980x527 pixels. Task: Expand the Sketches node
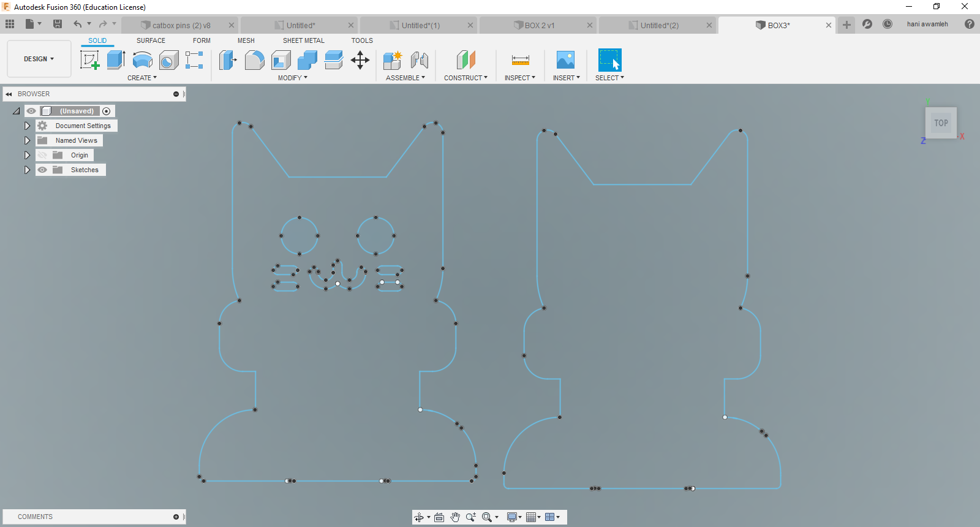click(x=27, y=170)
